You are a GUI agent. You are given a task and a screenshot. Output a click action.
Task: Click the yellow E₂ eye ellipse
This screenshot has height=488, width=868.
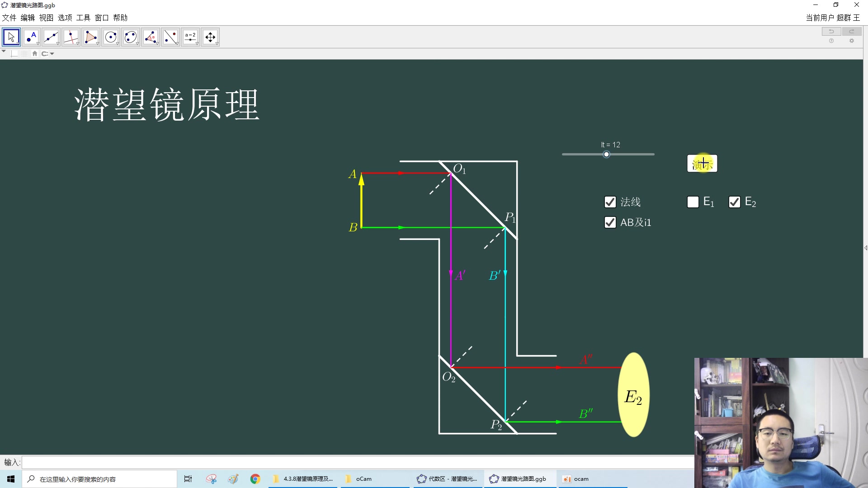(634, 395)
